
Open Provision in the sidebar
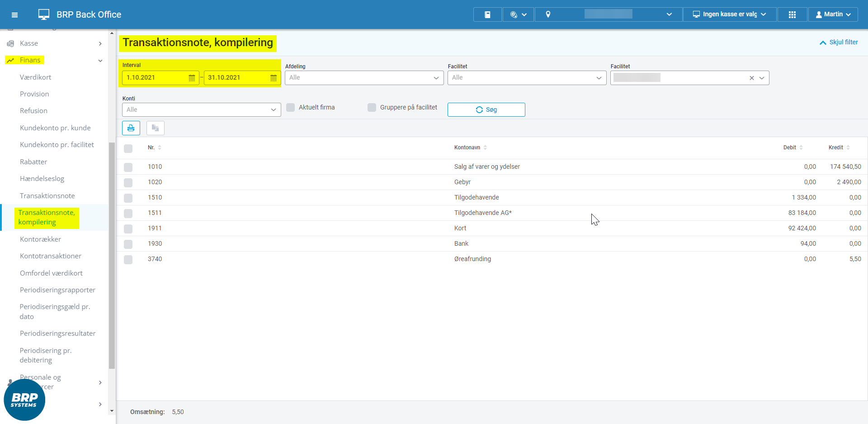tap(34, 94)
